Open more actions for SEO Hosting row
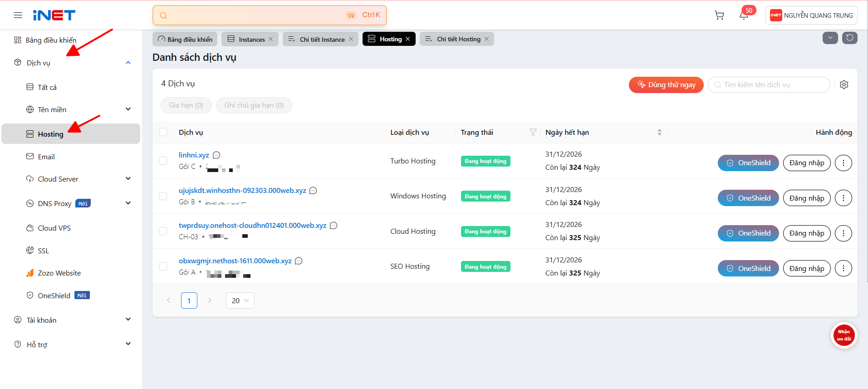The height and width of the screenshot is (389, 868). [x=843, y=268]
